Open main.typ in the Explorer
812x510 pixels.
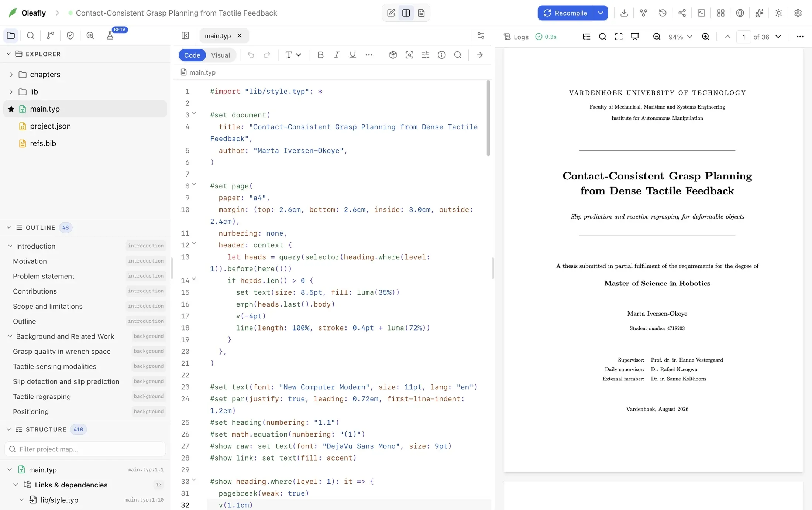pos(85,109)
